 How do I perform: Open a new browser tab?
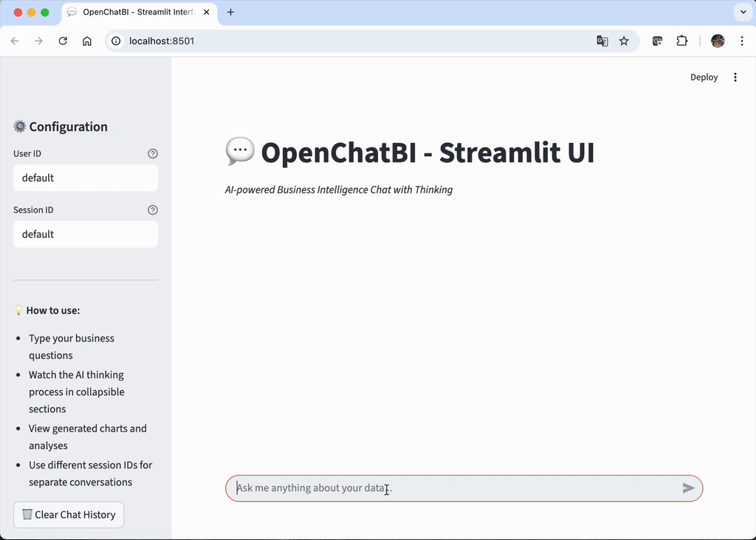(230, 12)
